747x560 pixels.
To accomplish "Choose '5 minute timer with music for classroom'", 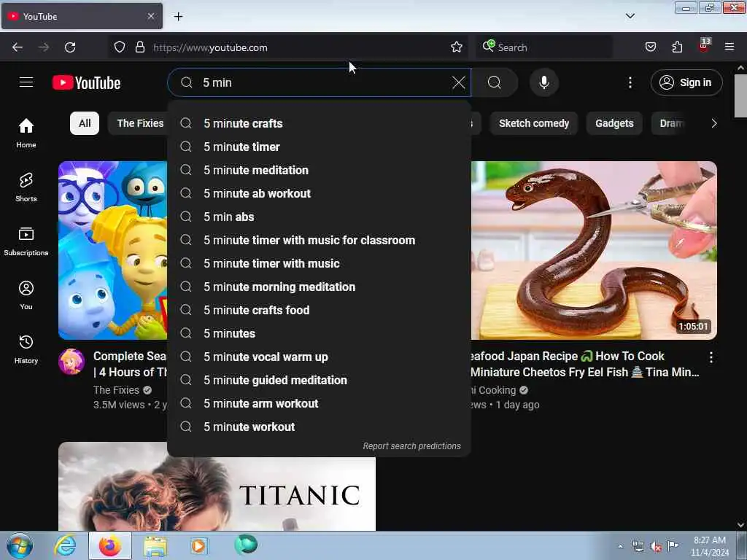I will (320, 240).
